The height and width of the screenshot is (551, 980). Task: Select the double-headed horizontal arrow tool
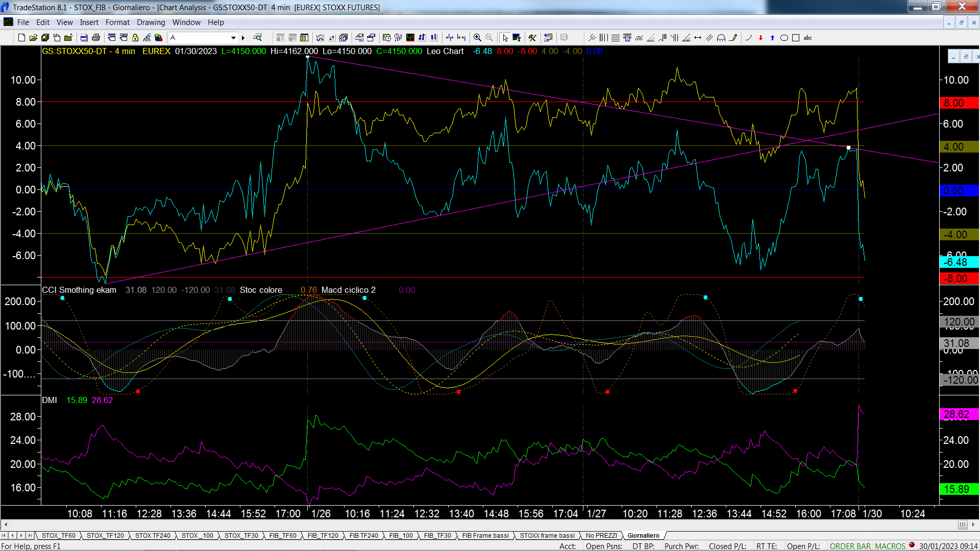698,38
